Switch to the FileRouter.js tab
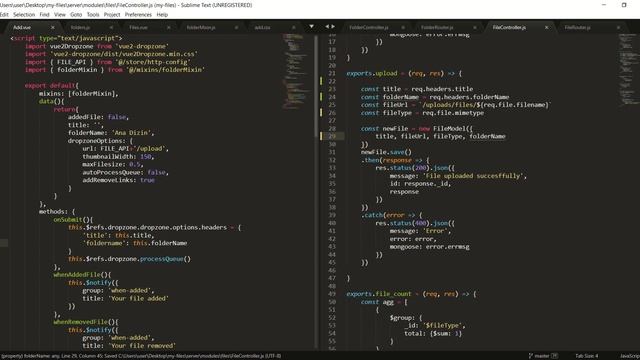640x360 pixels. [x=578, y=27]
